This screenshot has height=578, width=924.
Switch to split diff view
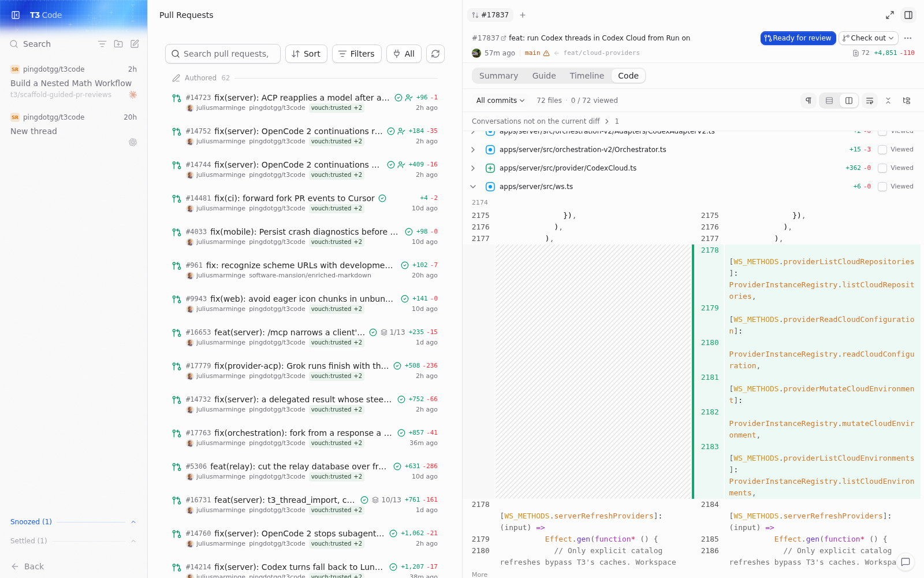click(x=849, y=101)
